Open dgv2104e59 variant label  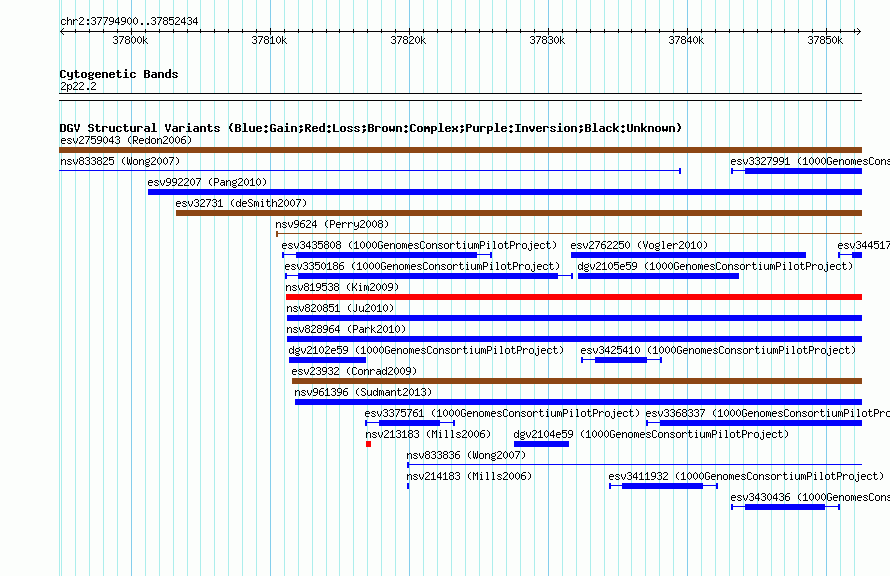[x=651, y=434]
